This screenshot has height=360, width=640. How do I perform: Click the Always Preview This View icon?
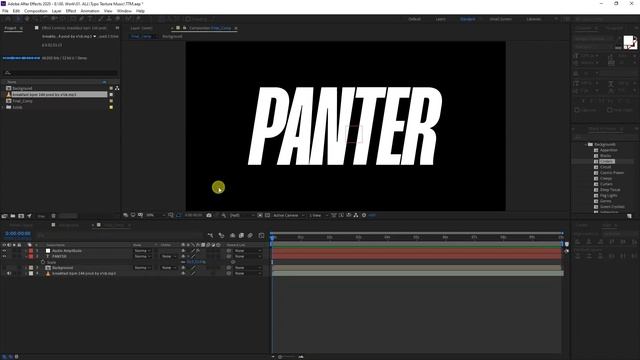[x=126, y=215]
